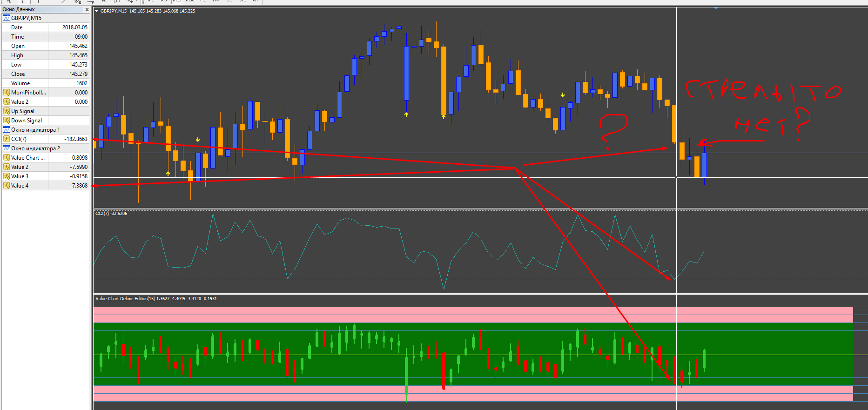
Task: Select the Окно индикатора 2 window icon
Action: [7, 148]
